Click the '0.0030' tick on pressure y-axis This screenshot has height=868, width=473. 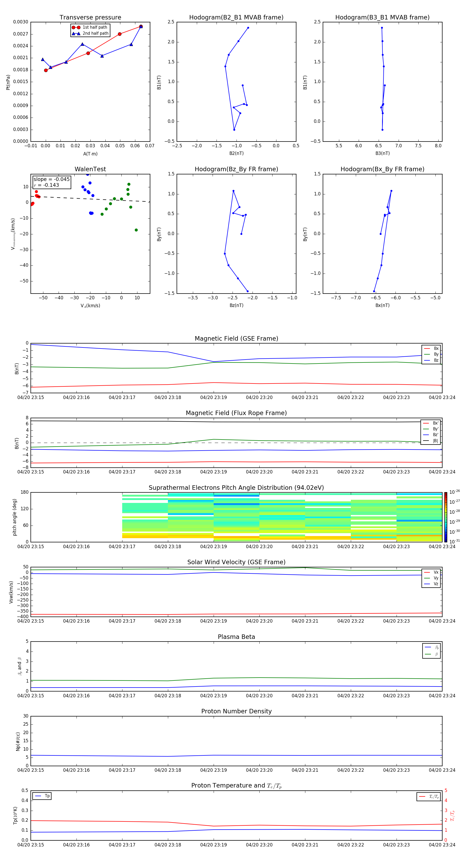click(x=20, y=22)
